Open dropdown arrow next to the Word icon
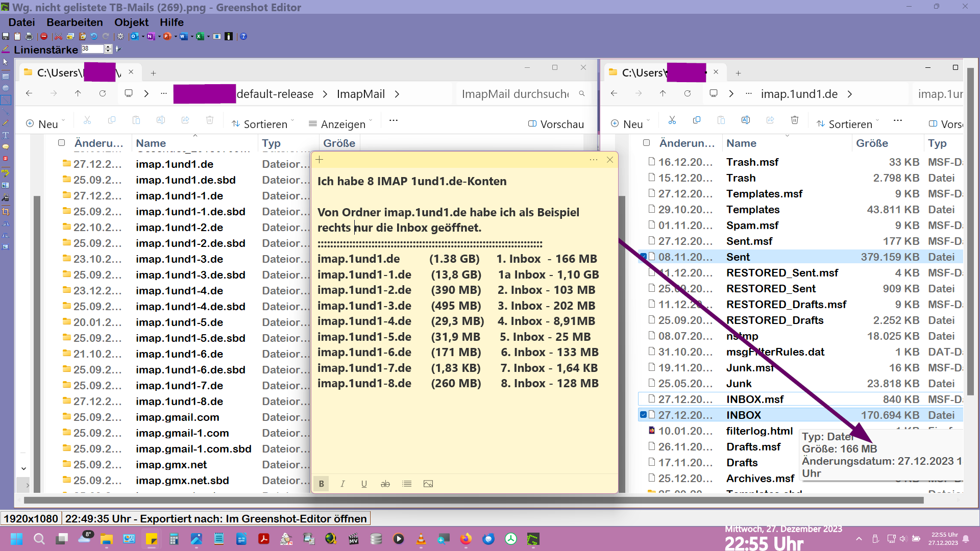Screen dimensions: 980x551 (191, 36)
